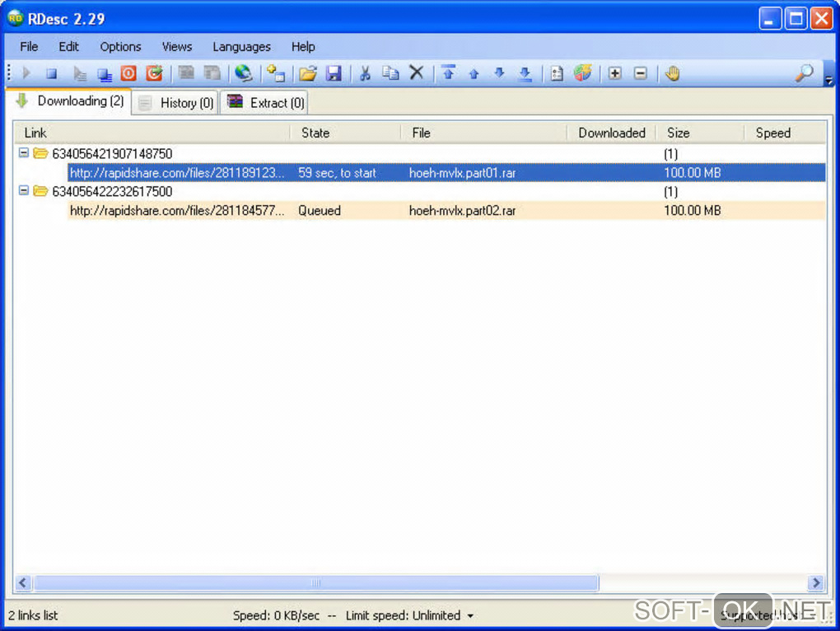Viewport: 840px width, 631px height.
Task: Click the blue Stop square icon
Action: click(51, 73)
